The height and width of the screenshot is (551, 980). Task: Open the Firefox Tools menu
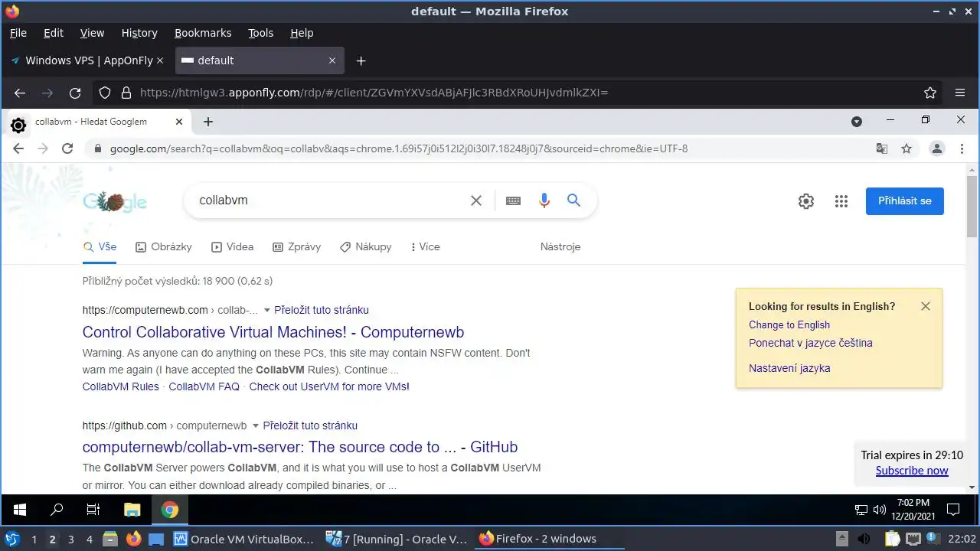tap(260, 33)
